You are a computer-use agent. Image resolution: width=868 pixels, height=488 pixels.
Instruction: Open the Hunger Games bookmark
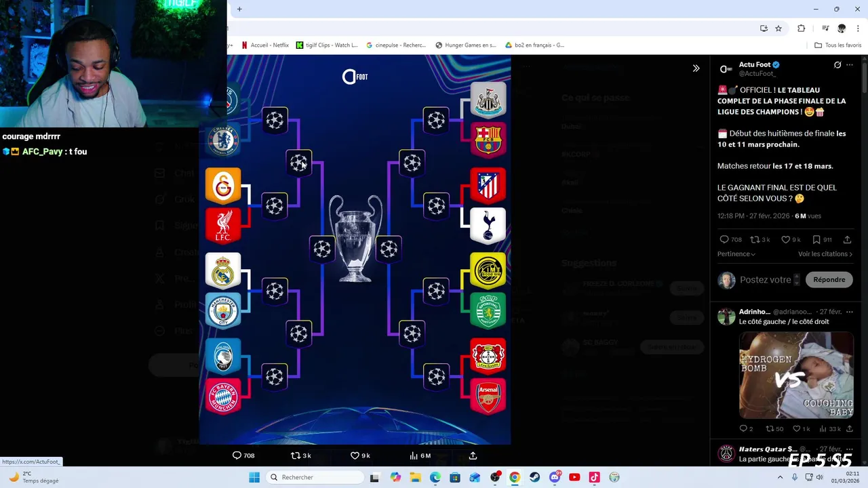click(x=466, y=45)
